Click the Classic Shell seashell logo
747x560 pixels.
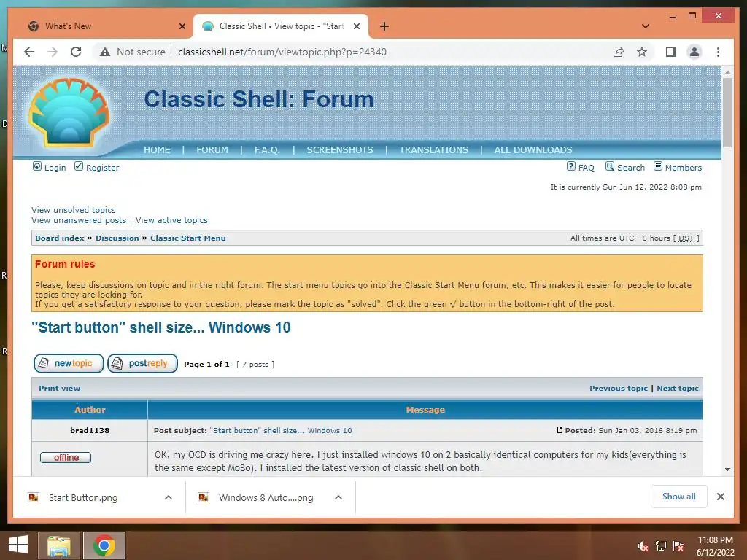tap(69, 112)
